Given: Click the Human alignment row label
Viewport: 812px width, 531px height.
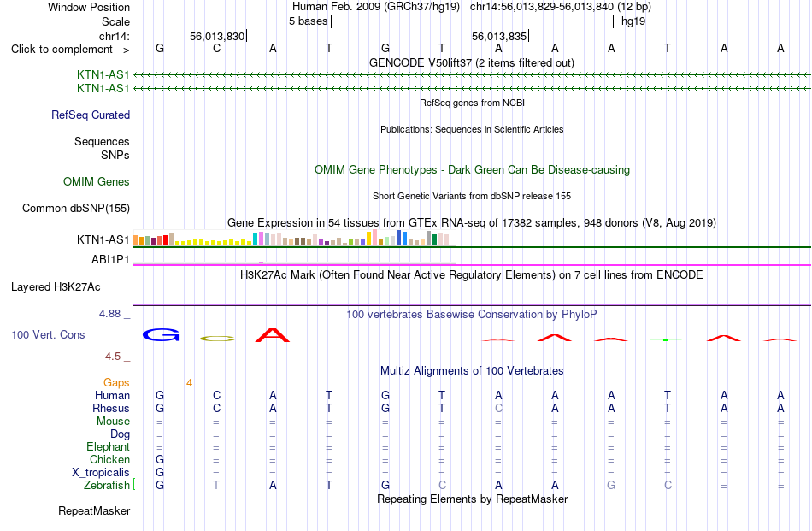Looking at the screenshot, I should [112, 395].
